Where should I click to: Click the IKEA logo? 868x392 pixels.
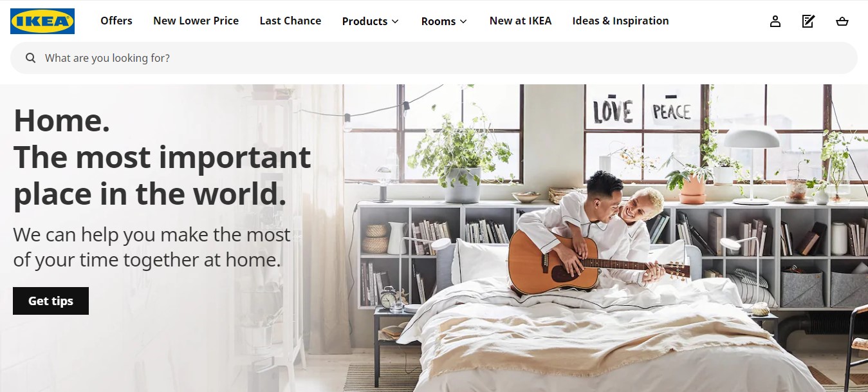click(x=42, y=21)
